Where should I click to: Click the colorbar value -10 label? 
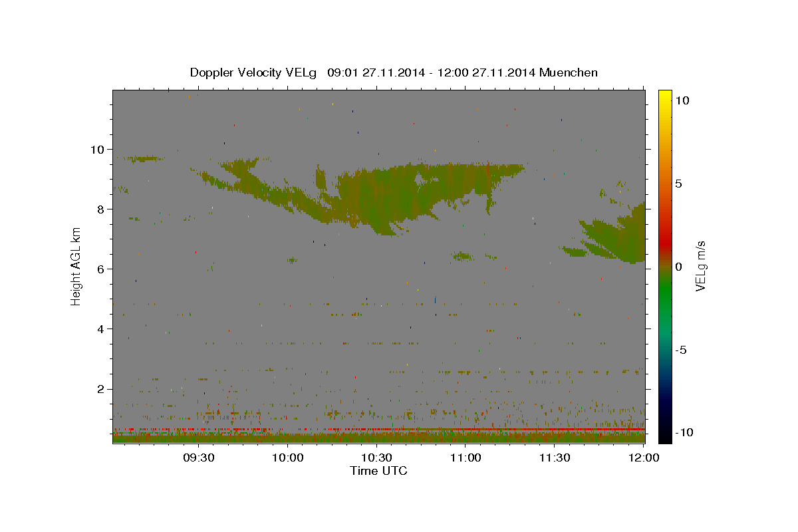[684, 432]
